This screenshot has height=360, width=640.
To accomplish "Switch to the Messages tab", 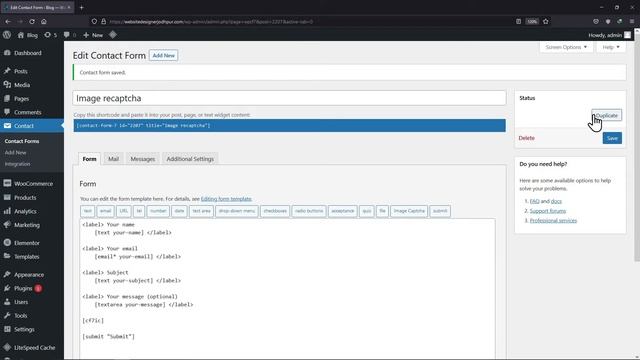I will click(x=142, y=159).
